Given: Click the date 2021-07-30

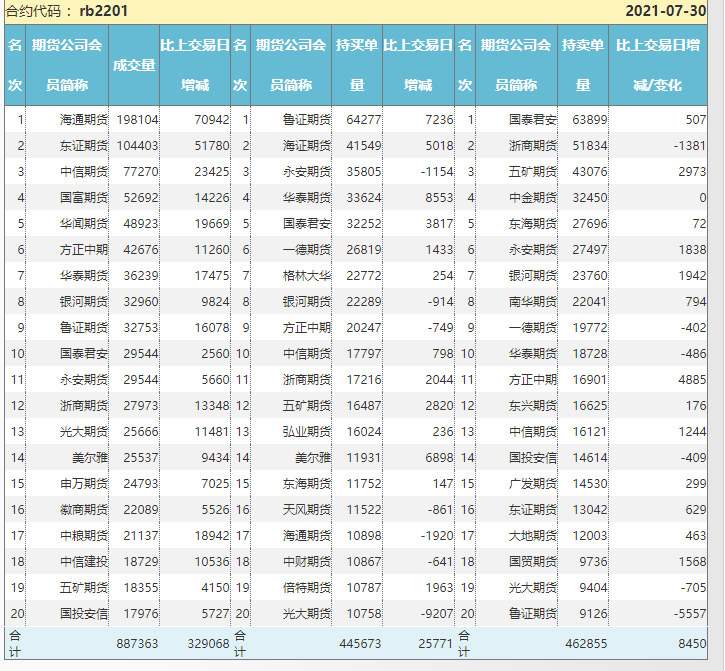Looking at the screenshot, I should (665, 11).
